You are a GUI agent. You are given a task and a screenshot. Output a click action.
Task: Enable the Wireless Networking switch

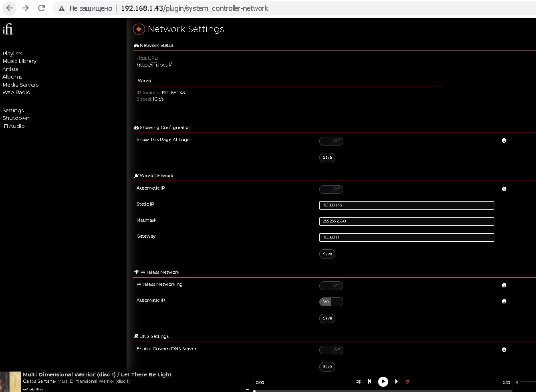pos(331,285)
